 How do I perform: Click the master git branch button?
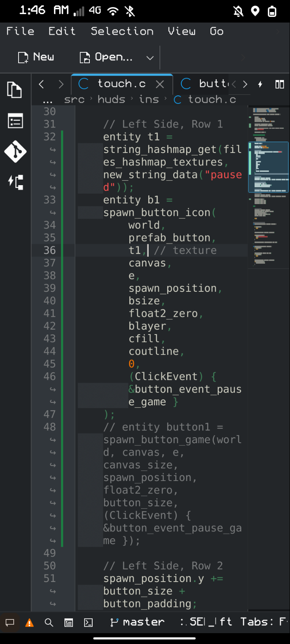click(138, 622)
